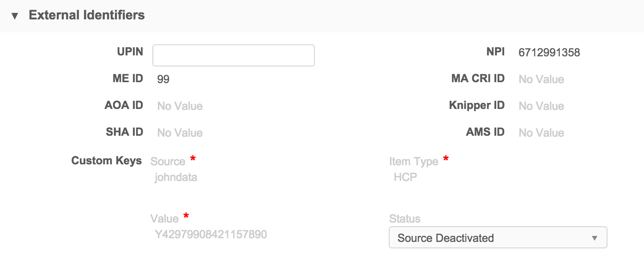
Task: Click the MA CRI ID No Value field
Action: pos(541,79)
